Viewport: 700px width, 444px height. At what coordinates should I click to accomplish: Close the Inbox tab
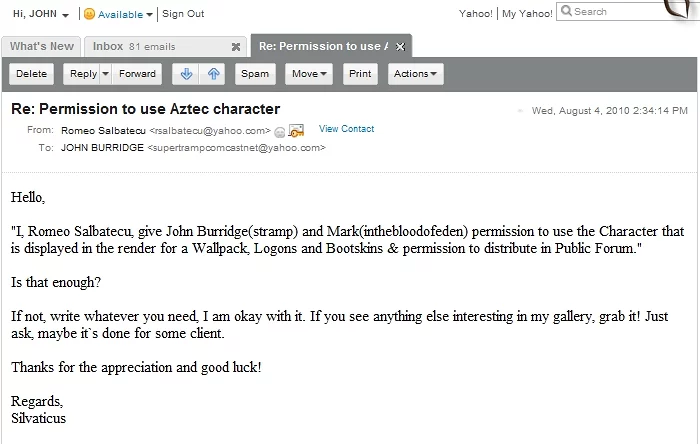(236, 47)
